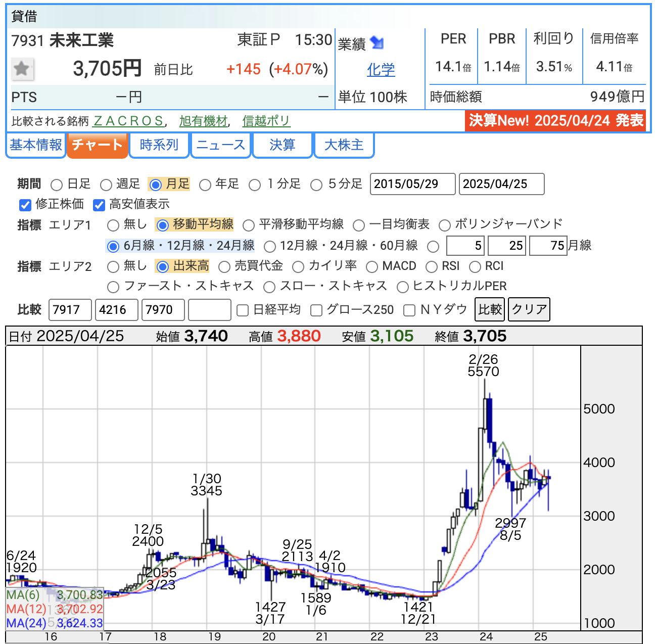
Task: Click the 2/26 5570 high label on chart
Action: (x=484, y=365)
